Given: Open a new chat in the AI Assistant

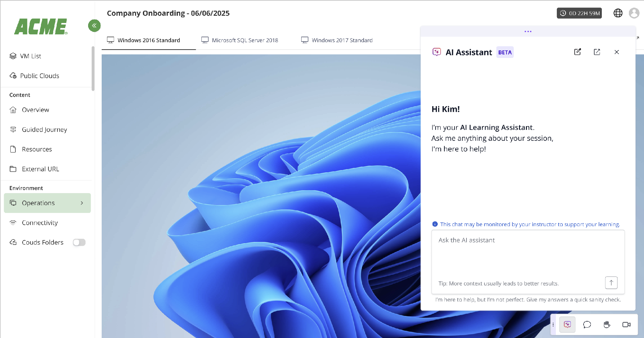Looking at the screenshot, I should point(578,52).
